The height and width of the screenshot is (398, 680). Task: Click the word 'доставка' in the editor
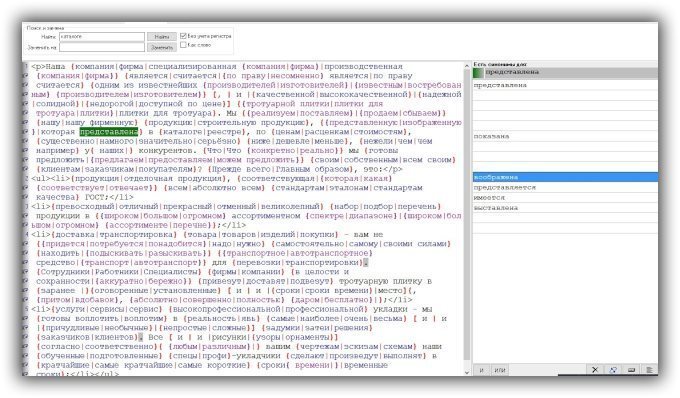[x=75, y=235]
